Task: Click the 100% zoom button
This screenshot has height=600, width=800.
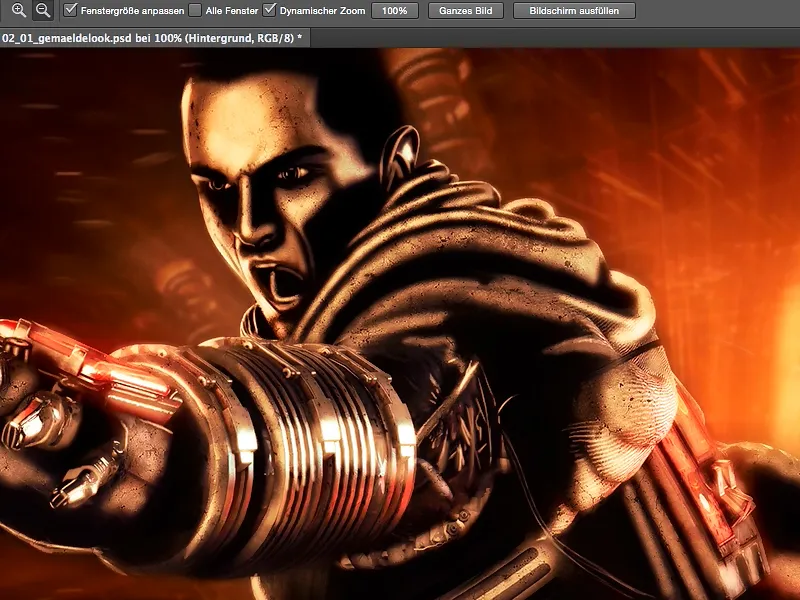Action: coord(395,11)
